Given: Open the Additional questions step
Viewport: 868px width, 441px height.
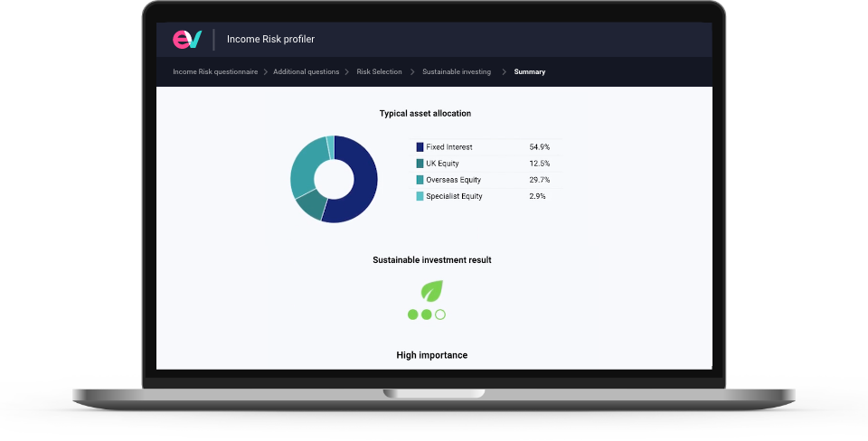Looking at the screenshot, I should point(307,72).
